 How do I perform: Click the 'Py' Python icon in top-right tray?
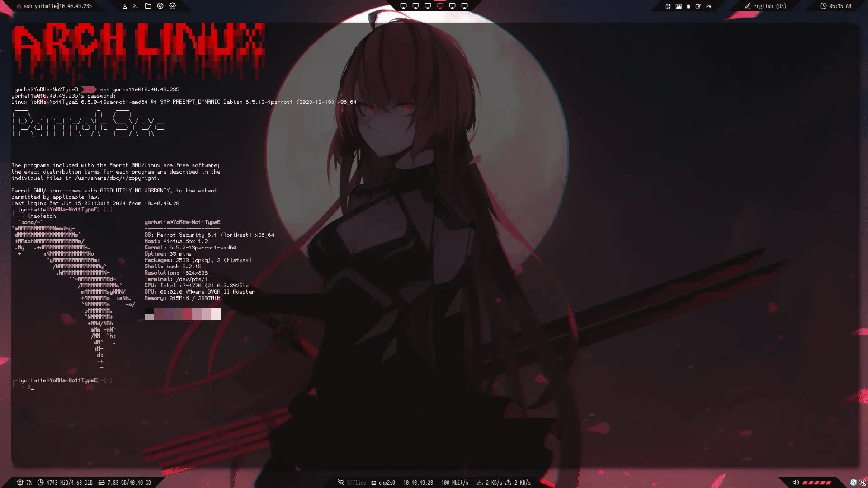point(709,6)
